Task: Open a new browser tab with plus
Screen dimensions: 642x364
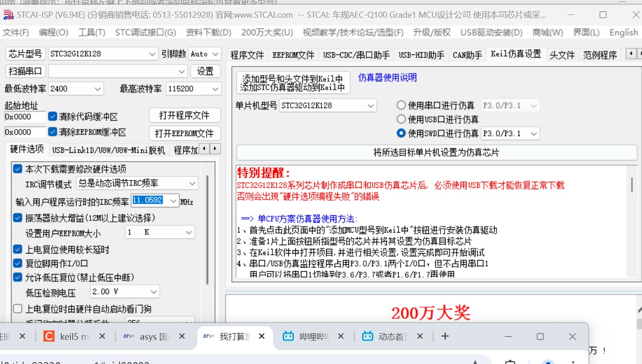Action: pos(445,336)
